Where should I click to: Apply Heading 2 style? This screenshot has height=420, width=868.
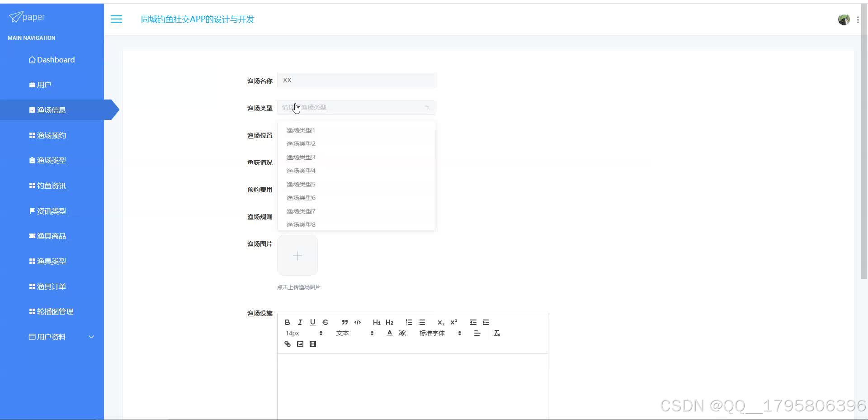point(389,322)
